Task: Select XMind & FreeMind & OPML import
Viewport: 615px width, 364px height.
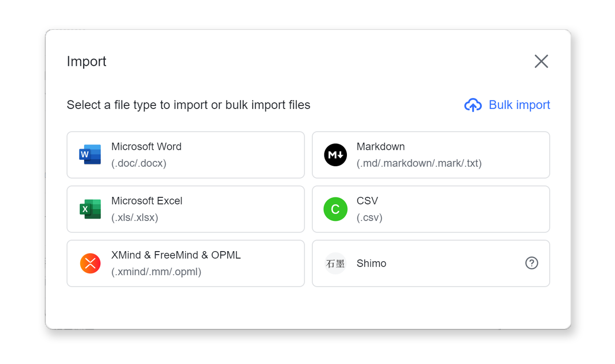Action: (x=185, y=263)
